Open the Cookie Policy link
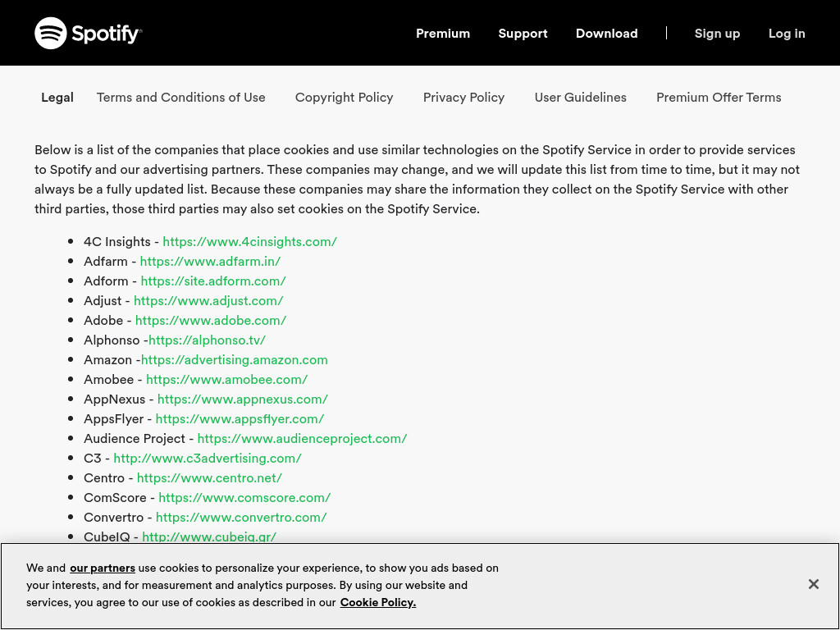This screenshot has width=840, height=630. coord(377,602)
